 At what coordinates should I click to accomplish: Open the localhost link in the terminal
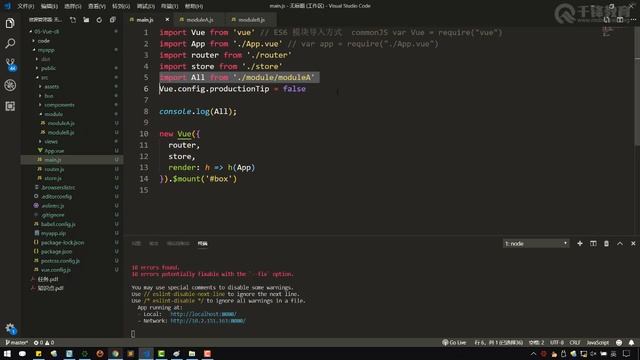203,314
